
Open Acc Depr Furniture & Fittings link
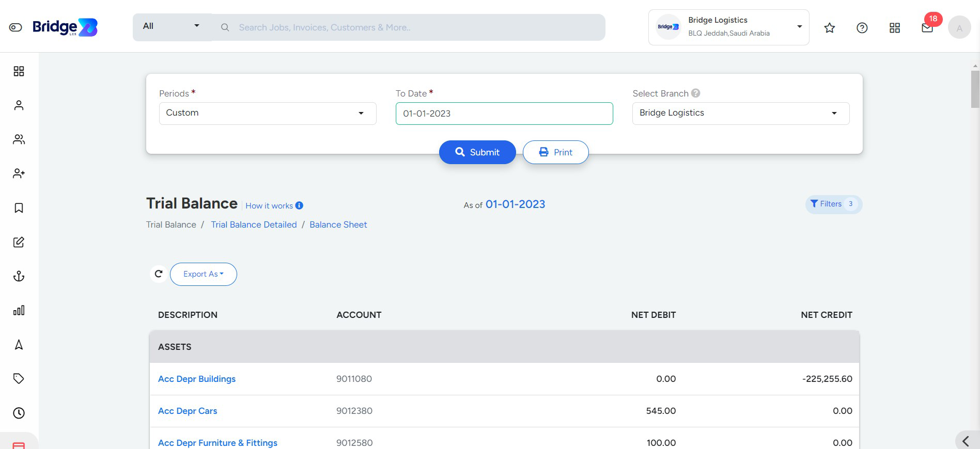(x=217, y=443)
